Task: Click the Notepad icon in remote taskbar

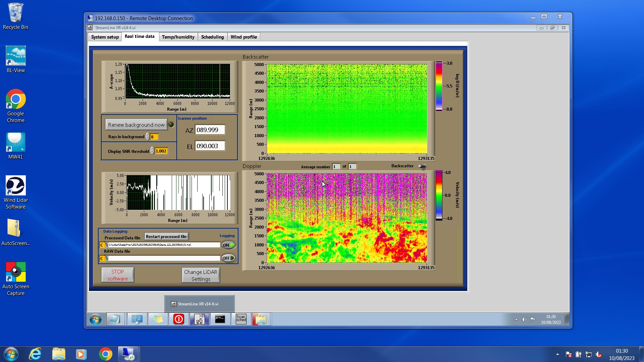Action: (115, 319)
